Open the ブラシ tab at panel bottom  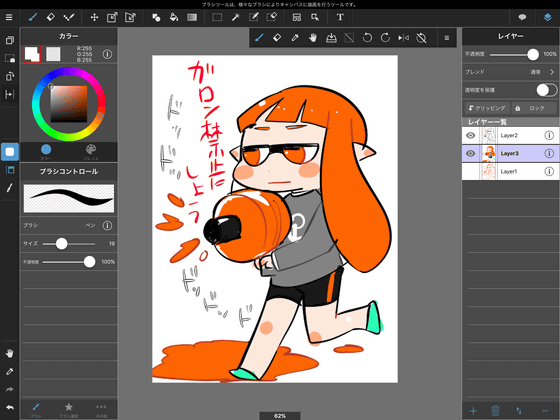pos(36,410)
